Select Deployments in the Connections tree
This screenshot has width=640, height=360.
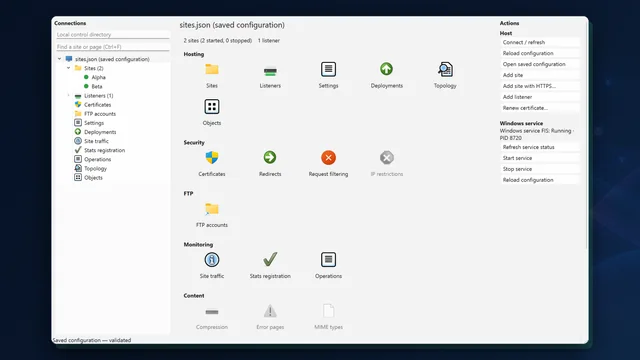[100, 132]
